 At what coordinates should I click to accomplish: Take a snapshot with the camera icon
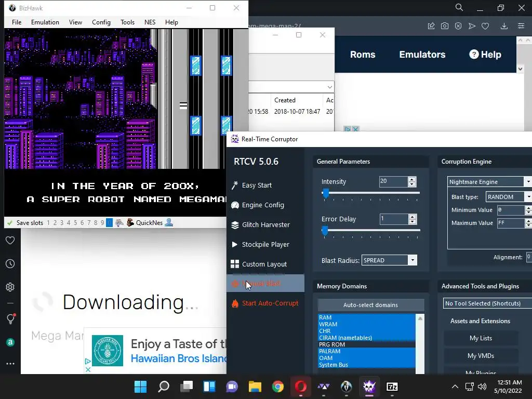pyautogui.click(x=445, y=26)
